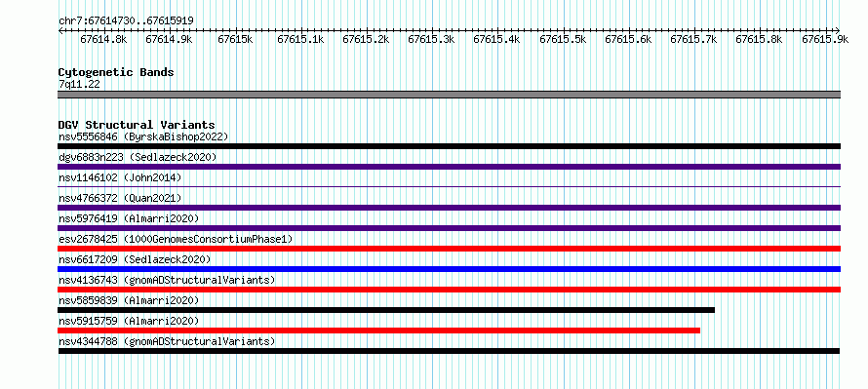
Task: Select the thin purple nsv1146102 variant line
Action: tap(449, 187)
